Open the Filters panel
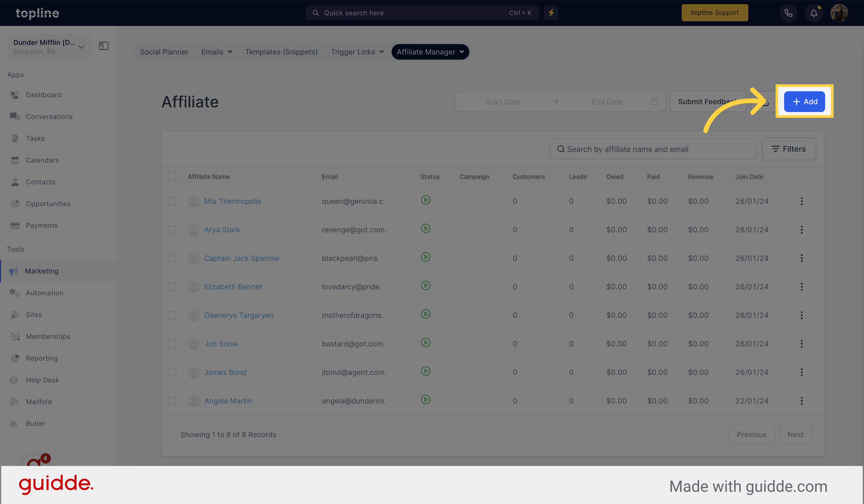 (789, 149)
